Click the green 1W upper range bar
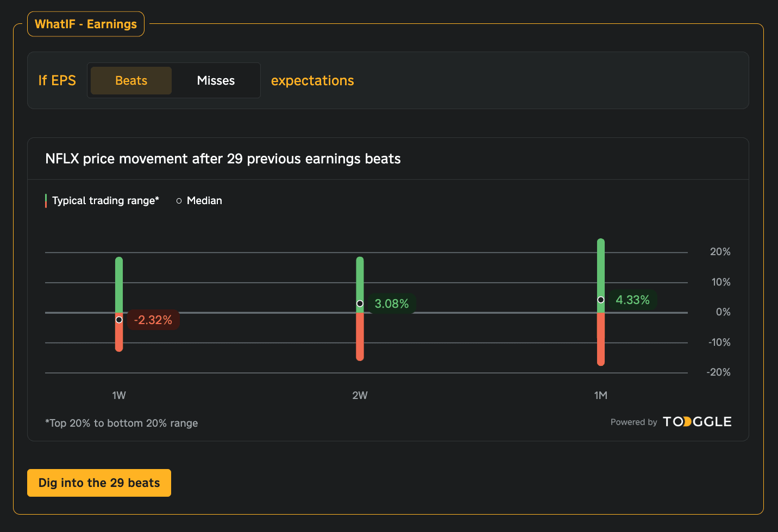Screen dimensions: 778x532 pos(119,283)
